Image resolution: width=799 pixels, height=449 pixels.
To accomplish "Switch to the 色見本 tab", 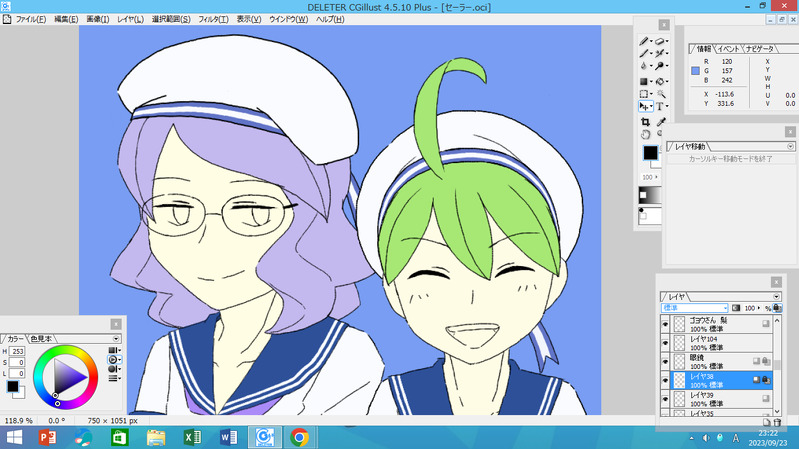I will click(41, 339).
